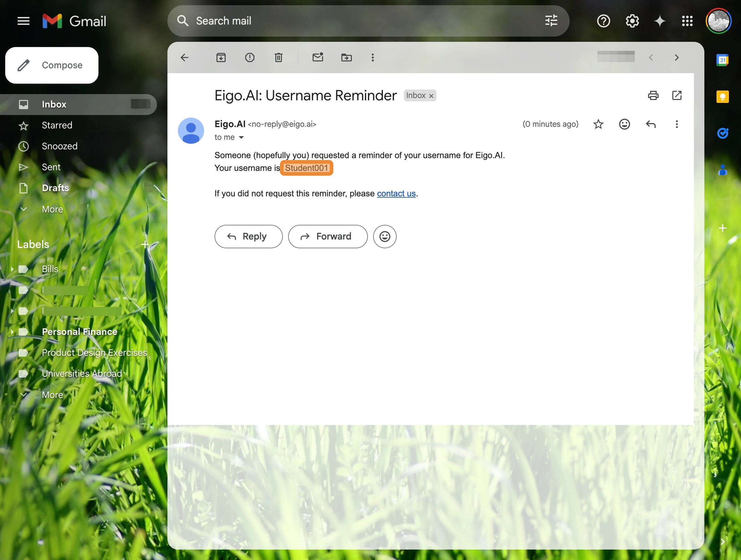The width and height of the screenshot is (741, 560).
Task: Go to the previous email chevron
Action: (650, 58)
